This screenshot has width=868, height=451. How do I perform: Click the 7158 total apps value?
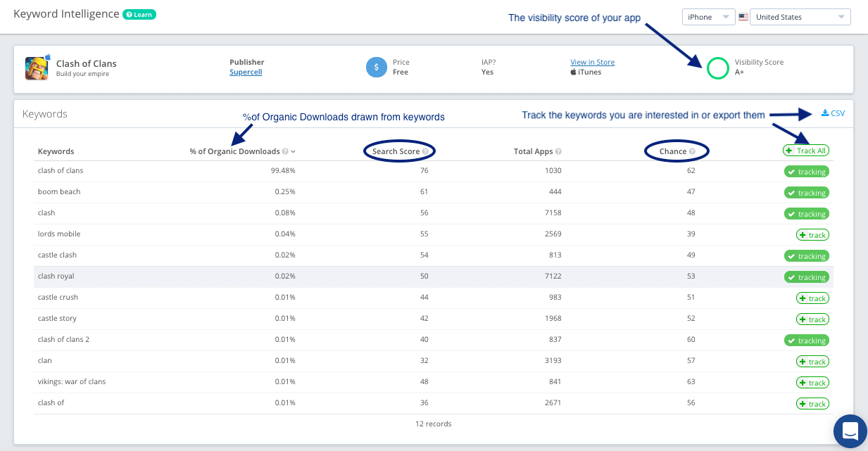point(553,212)
